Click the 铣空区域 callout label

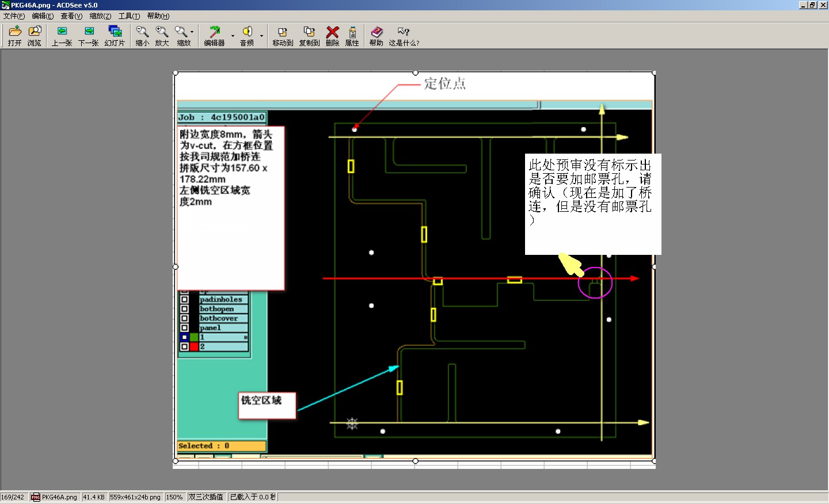[x=267, y=406]
